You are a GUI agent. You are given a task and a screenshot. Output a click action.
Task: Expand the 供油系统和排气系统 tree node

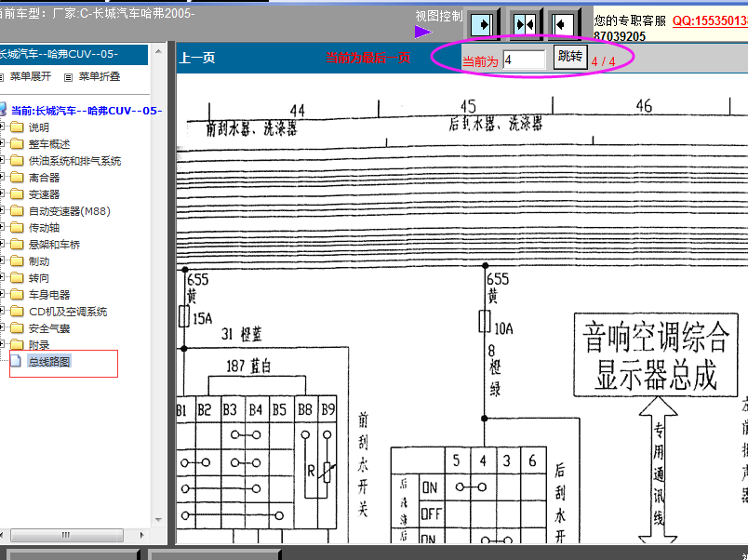pyautogui.click(x=2, y=160)
